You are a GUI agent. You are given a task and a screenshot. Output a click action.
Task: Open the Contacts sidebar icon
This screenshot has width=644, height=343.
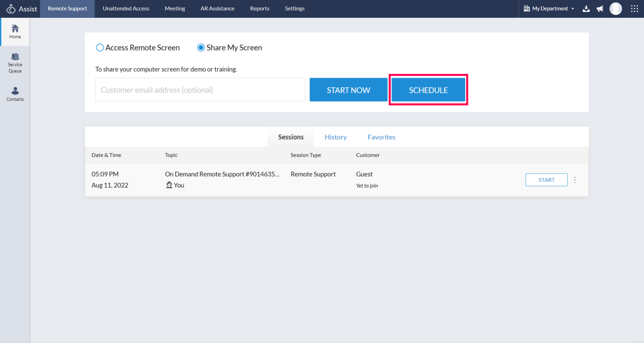15,94
